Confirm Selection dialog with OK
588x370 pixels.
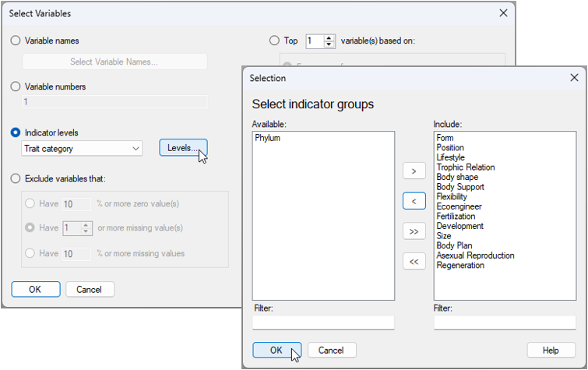(276, 350)
